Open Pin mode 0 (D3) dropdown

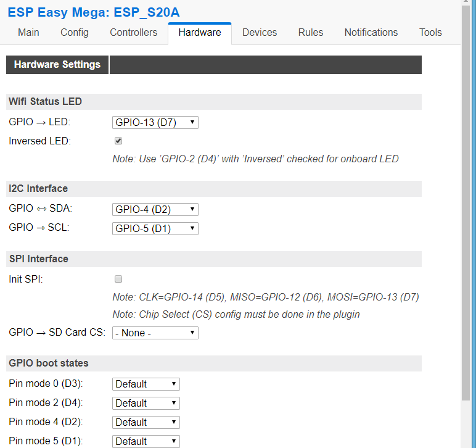(146, 384)
